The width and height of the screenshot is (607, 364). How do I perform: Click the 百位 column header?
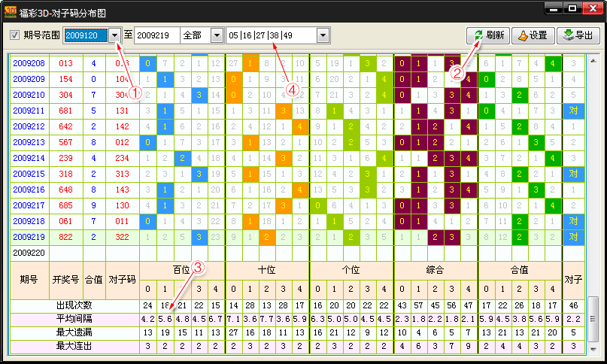point(181,268)
